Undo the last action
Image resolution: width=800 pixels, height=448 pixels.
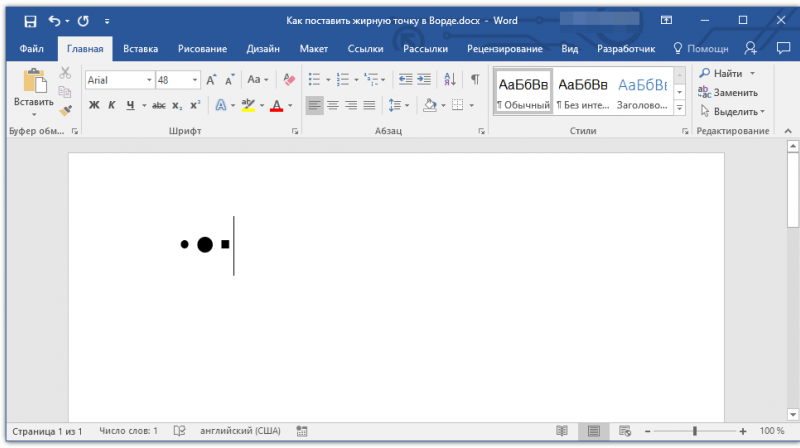click(x=54, y=21)
